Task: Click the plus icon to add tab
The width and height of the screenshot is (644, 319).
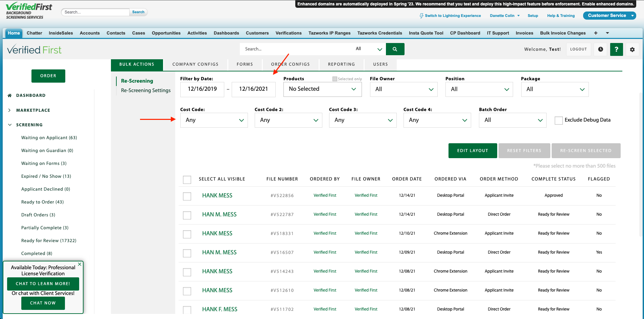Action: point(596,33)
